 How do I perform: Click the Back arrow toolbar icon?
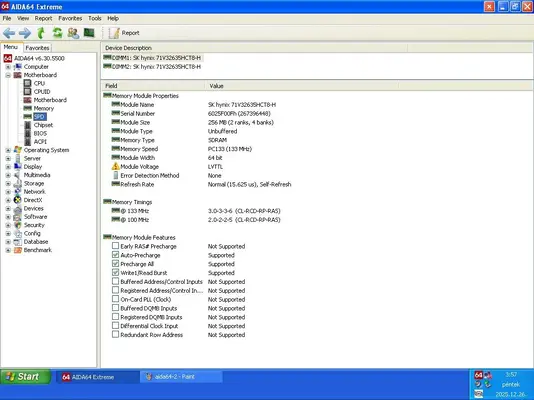point(9,33)
